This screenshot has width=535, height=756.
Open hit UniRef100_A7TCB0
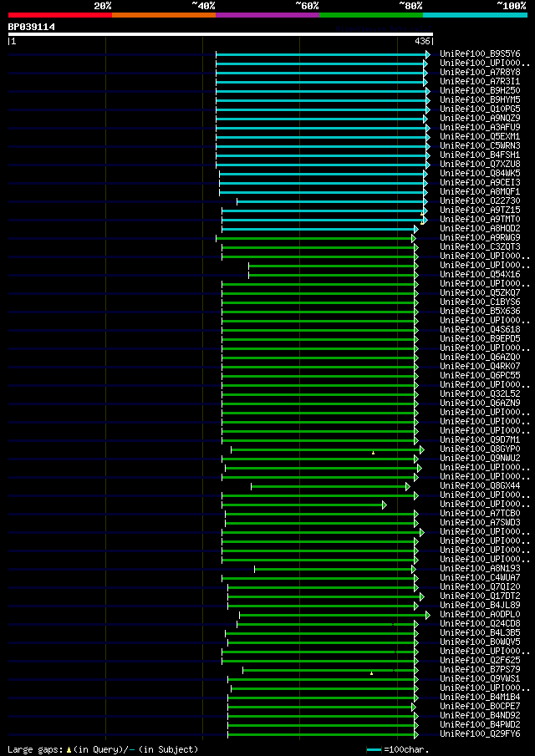pyautogui.click(x=480, y=513)
